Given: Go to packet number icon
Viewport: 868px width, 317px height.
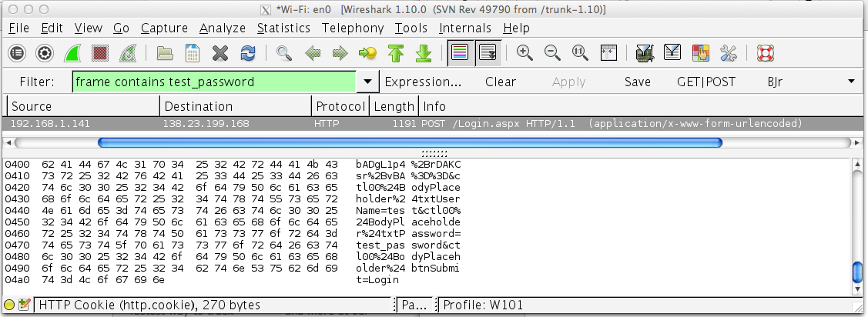Looking at the screenshot, I should [367, 53].
